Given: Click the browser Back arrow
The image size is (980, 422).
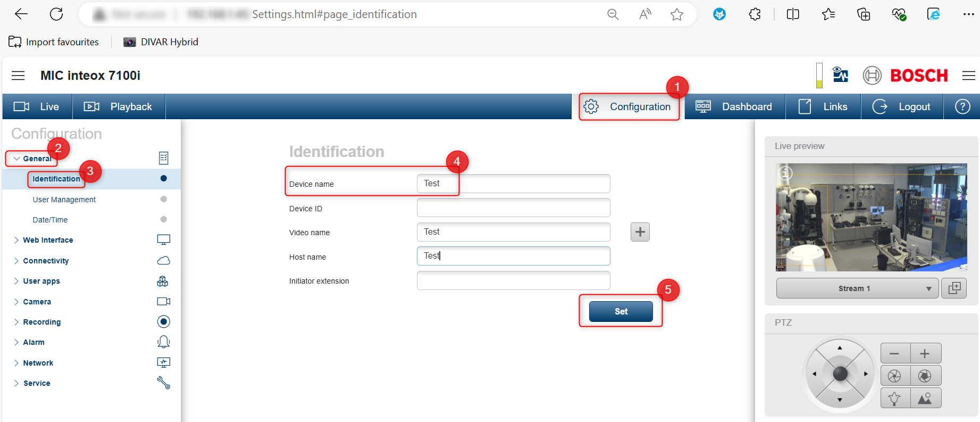Looking at the screenshot, I should tap(21, 14).
